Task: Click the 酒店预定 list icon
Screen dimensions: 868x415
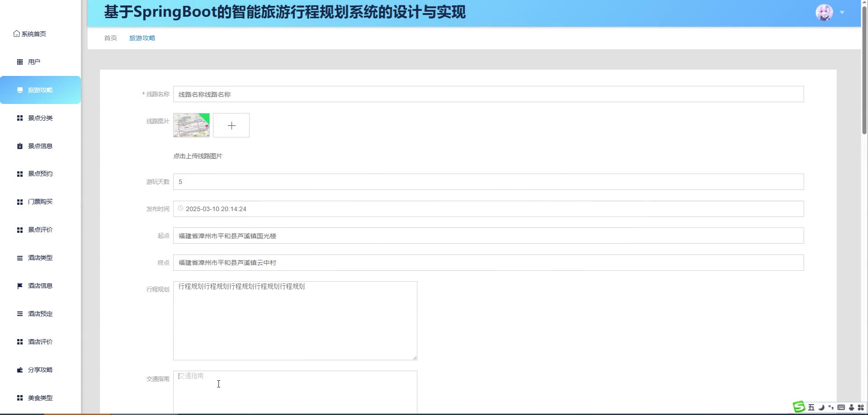Action: pos(20,314)
